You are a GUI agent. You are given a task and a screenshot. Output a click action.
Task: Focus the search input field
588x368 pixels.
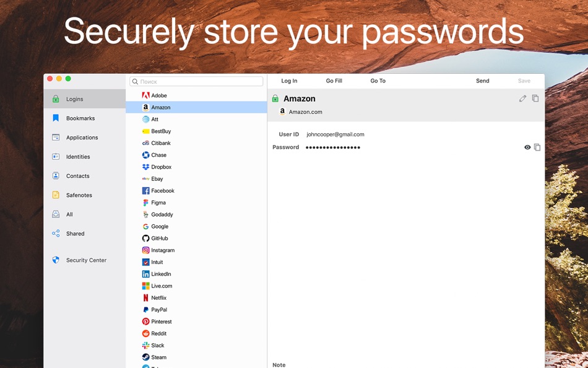(x=196, y=82)
